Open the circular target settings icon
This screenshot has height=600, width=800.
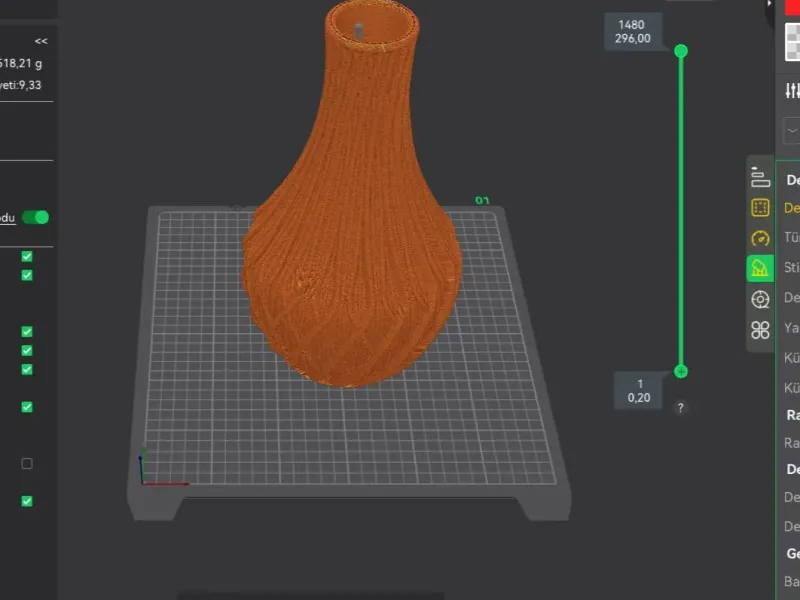click(x=760, y=299)
